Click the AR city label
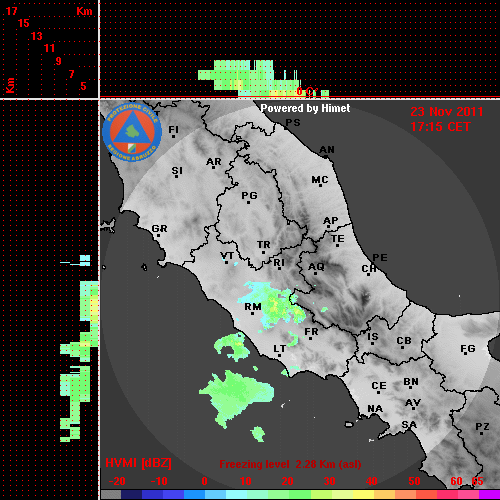 tap(214, 162)
